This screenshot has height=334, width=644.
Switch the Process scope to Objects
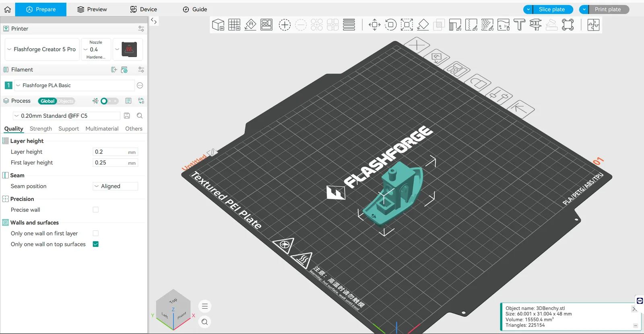[66, 101]
